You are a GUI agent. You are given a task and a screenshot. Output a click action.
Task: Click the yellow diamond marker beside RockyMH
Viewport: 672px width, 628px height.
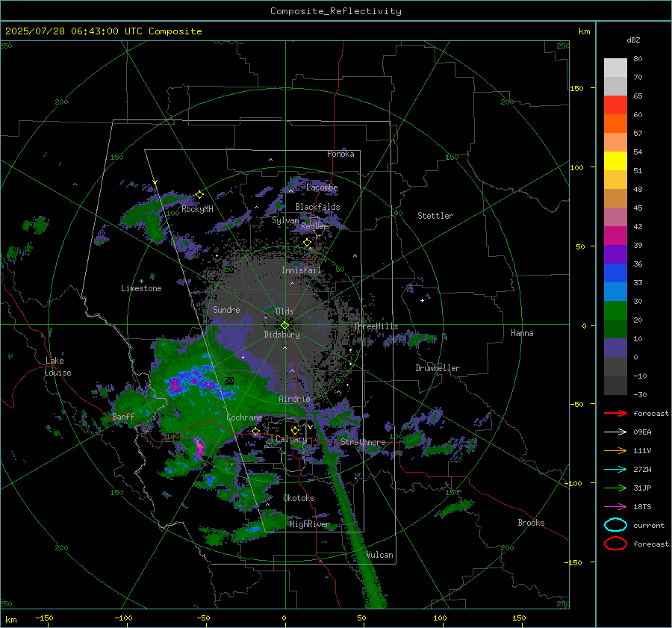point(199,195)
